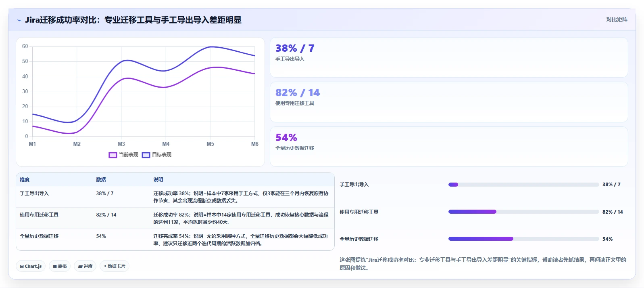Click the 对比矩阵 label in the header
This screenshot has width=644, height=288.
tap(617, 19)
